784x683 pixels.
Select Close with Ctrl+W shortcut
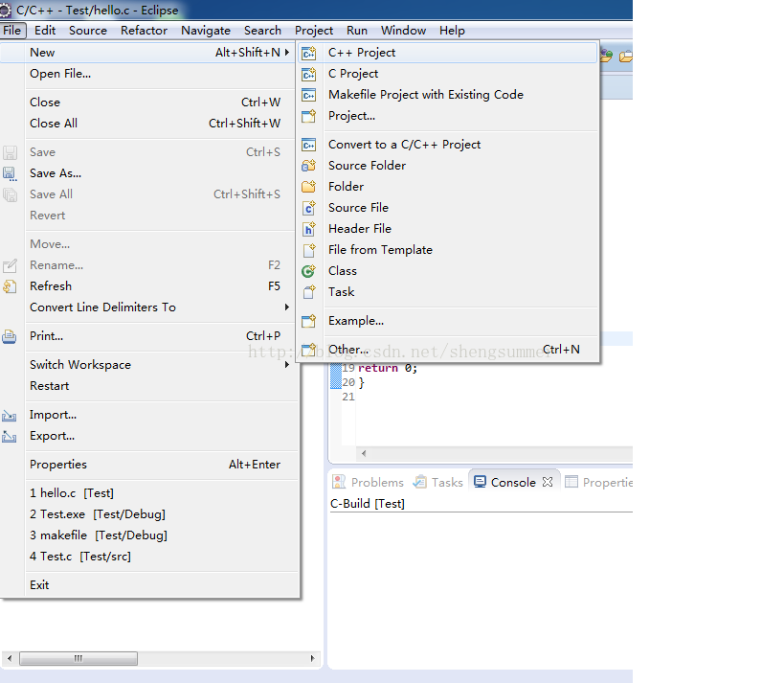coord(148,102)
